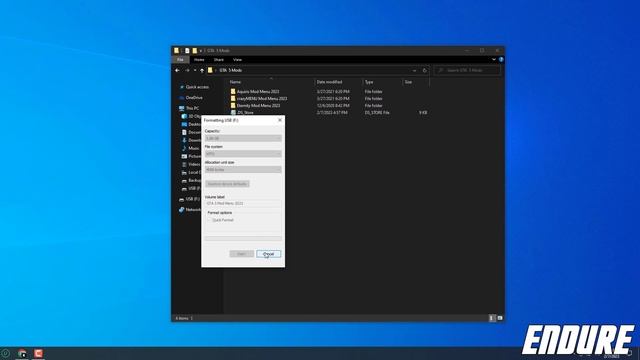Open the red Camtasia taskbar app
This screenshot has width=640, height=360.
38,353
